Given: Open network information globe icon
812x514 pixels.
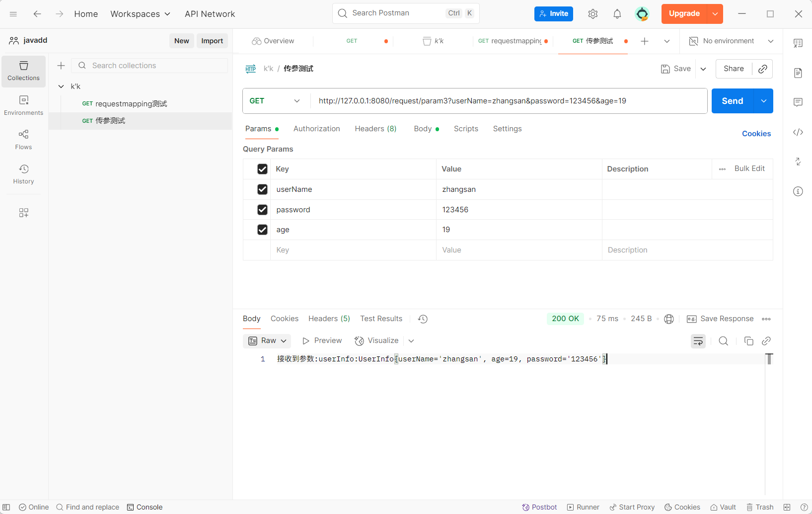Looking at the screenshot, I should [x=669, y=319].
